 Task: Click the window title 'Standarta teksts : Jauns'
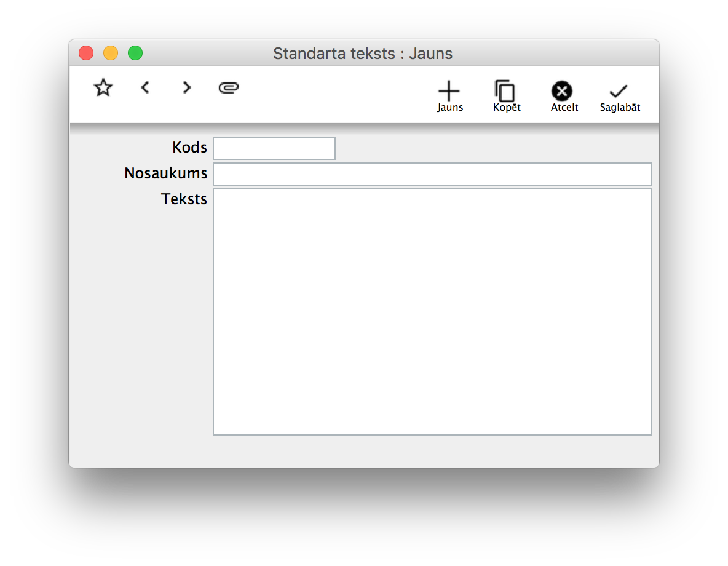(363, 54)
